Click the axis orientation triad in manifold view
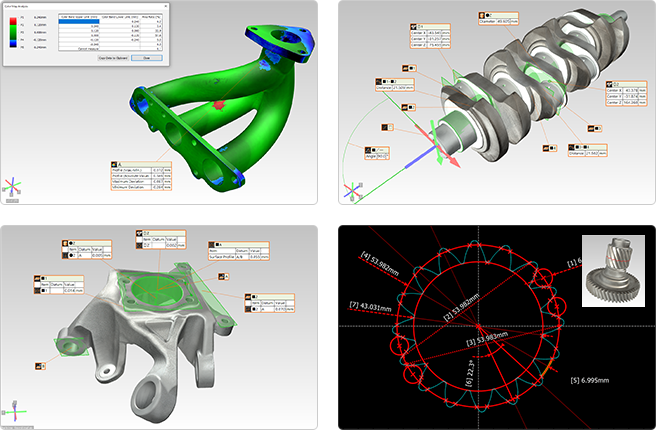Viewport: 656px width, 430px height. 13,188
